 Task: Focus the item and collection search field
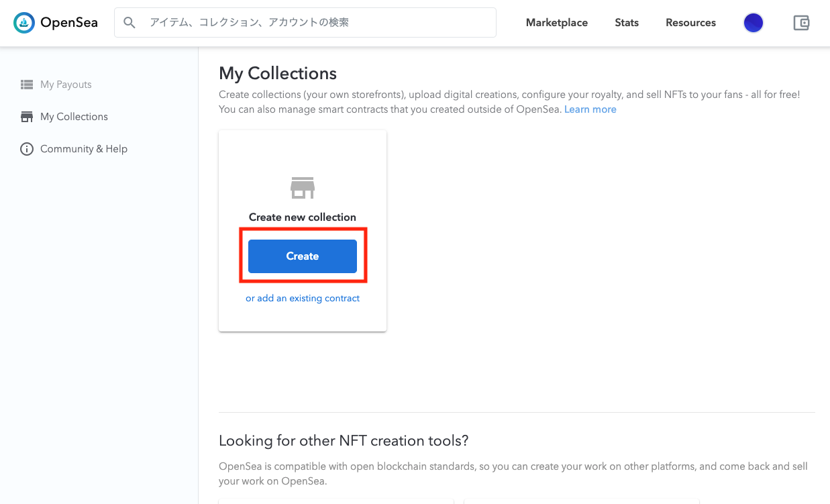point(305,22)
